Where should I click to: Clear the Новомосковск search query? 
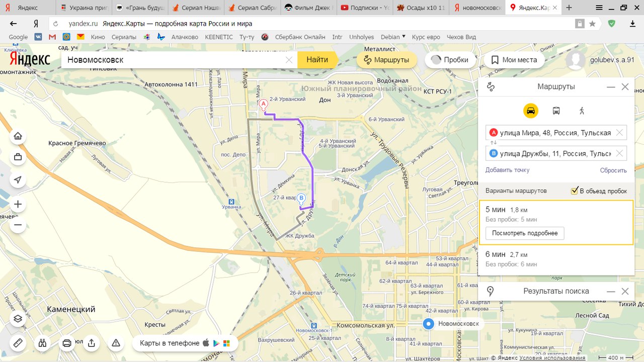[289, 60]
